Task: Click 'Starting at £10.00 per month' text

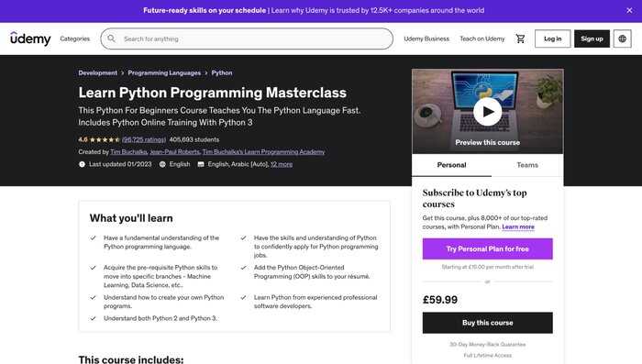Action: tap(487, 267)
